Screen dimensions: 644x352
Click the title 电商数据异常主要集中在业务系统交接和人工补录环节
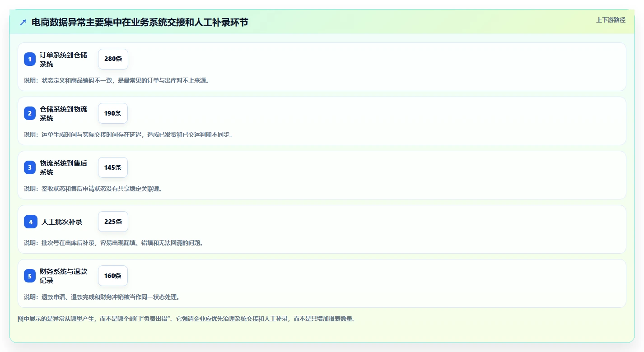coord(140,23)
